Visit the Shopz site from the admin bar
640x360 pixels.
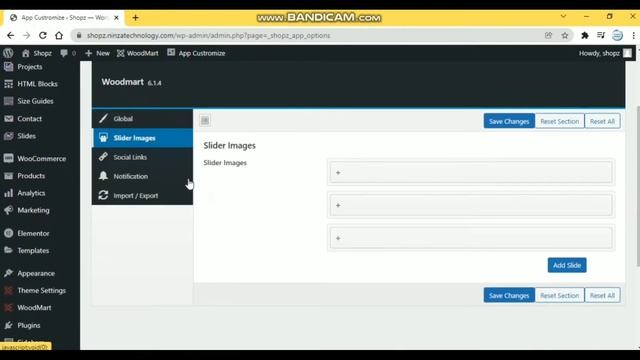point(37,53)
